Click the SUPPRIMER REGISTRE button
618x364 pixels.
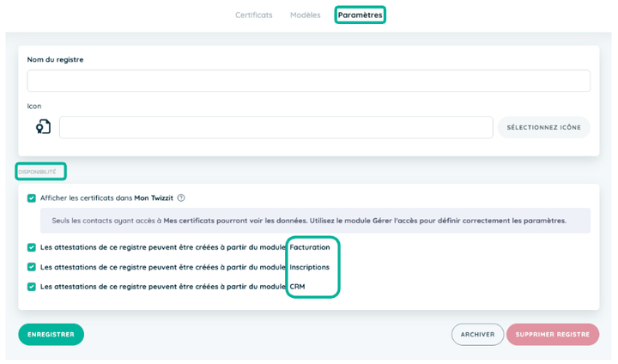click(x=553, y=335)
